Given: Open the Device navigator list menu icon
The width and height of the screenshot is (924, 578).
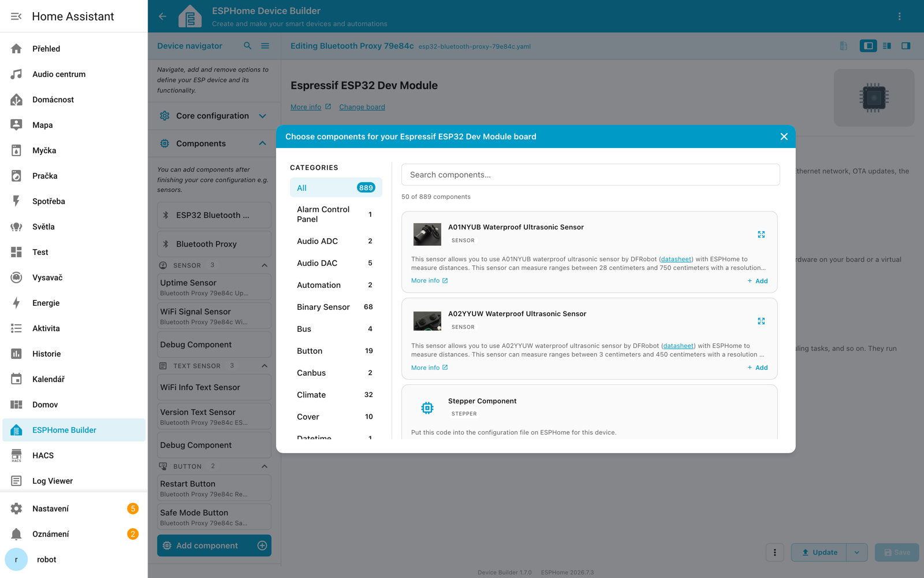Looking at the screenshot, I should tap(265, 46).
